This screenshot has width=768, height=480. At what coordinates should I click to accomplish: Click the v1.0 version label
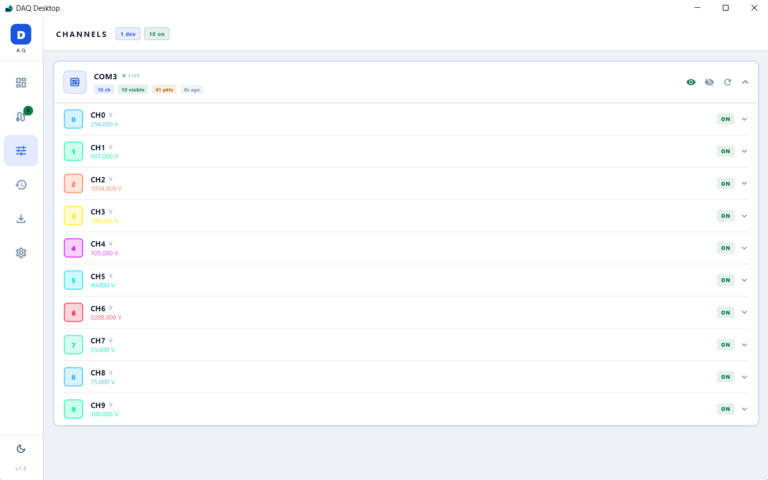coord(21,469)
